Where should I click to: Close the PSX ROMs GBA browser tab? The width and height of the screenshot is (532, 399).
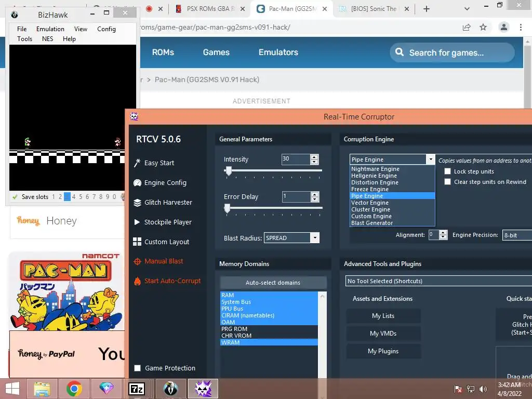coord(243,9)
